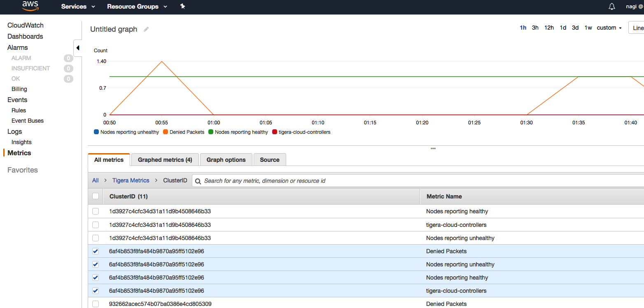Open the notifications bell
Viewport: 644px width, 308px height.
(612, 7)
